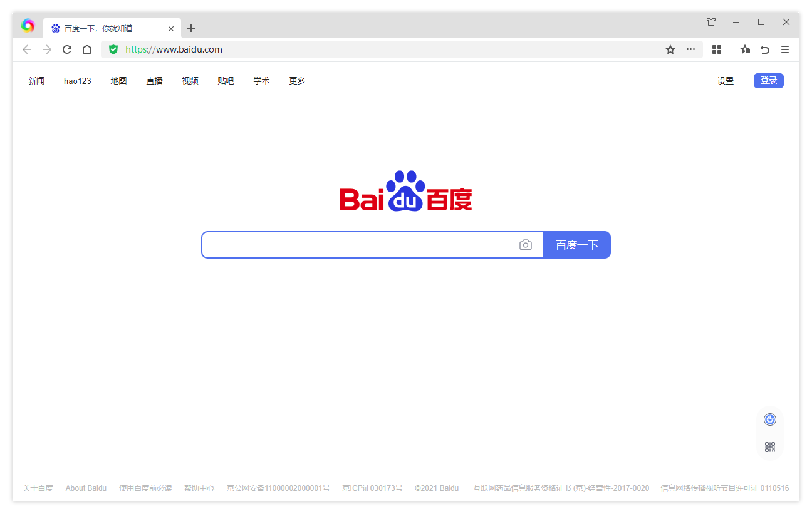The height and width of the screenshot is (514, 812).
Task: Select the 百度一下，你就知道 tab
Action: pos(112,28)
